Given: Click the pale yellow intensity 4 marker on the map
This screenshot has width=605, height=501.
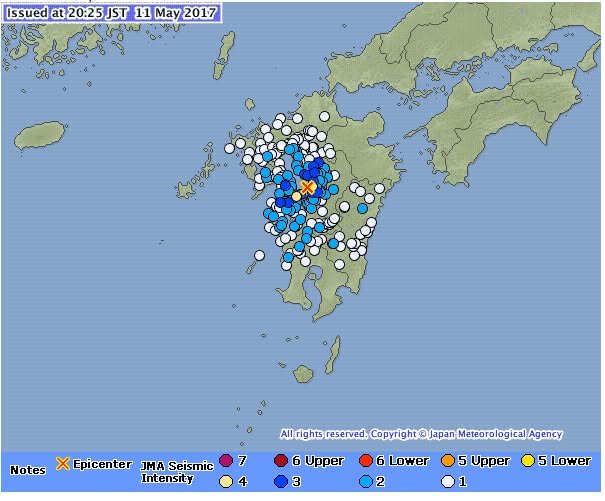Looking at the screenshot, I should [296, 197].
